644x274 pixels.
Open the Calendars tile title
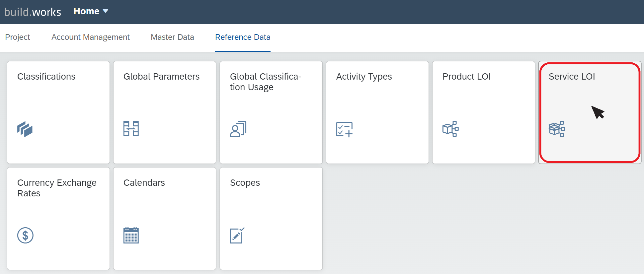(x=144, y=183)
